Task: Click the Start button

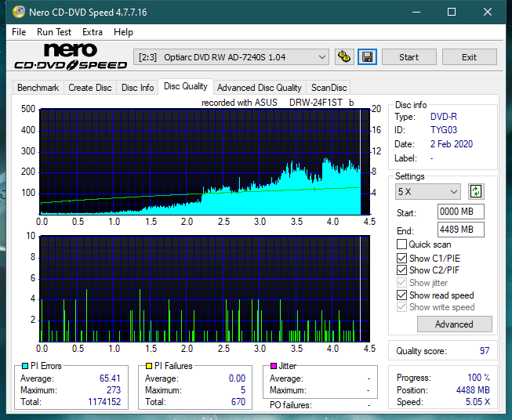Action: click(409, 57)
